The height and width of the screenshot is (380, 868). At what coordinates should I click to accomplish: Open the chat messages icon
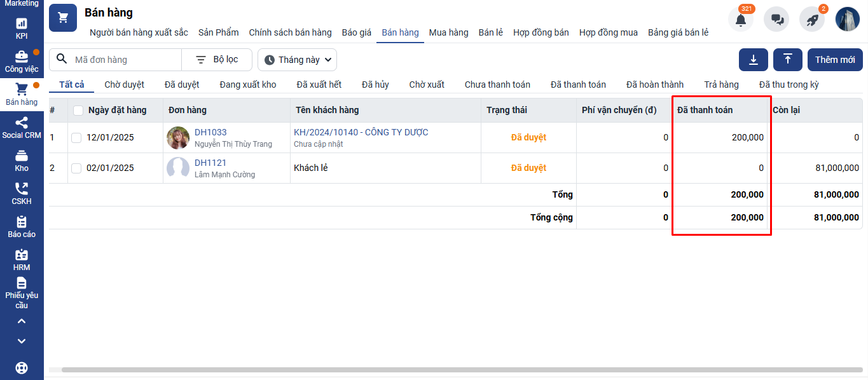(776, 20)
